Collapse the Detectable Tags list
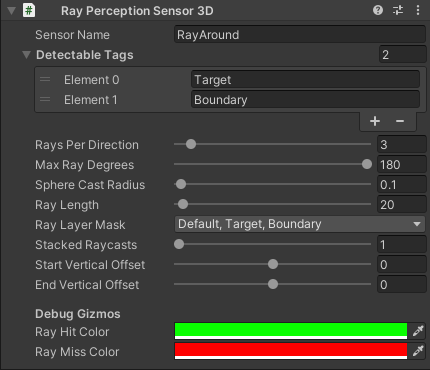Screen dimensions: 430x370 [x=26, y=55]
